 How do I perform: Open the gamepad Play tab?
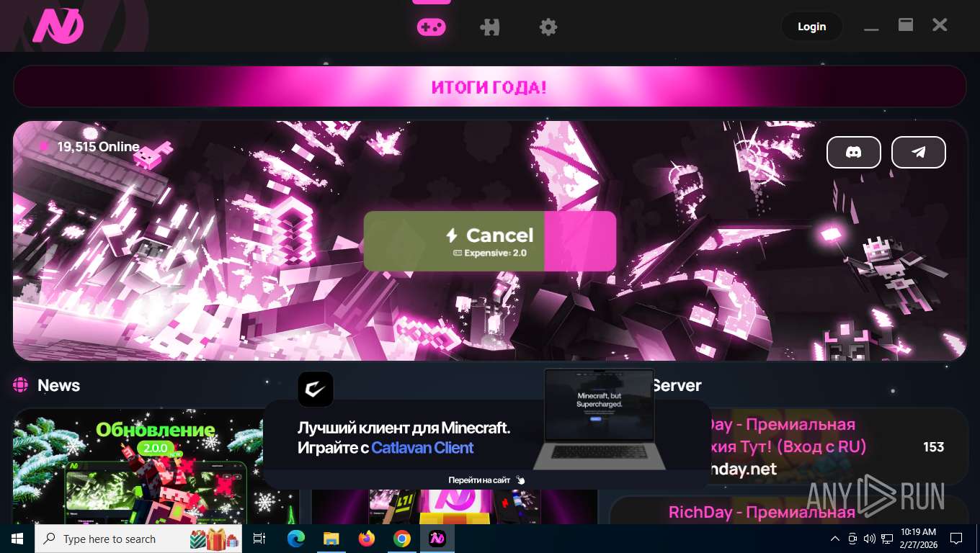click(431, 27)
